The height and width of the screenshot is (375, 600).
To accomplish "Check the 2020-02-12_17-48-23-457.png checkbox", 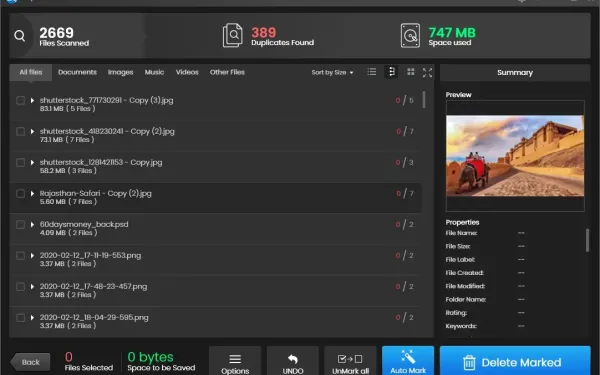I will tap(21, 286).
